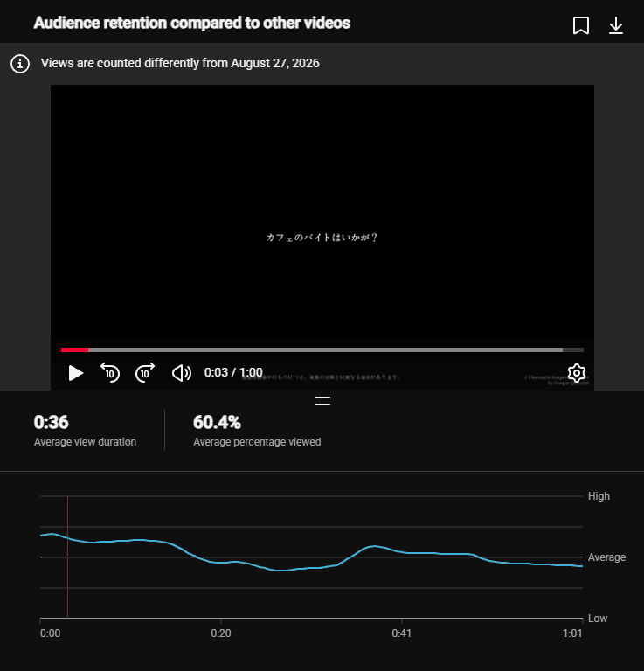Click the 0:20 time axis label
This screenshot has height=671, width=644.
pos(221,633)
